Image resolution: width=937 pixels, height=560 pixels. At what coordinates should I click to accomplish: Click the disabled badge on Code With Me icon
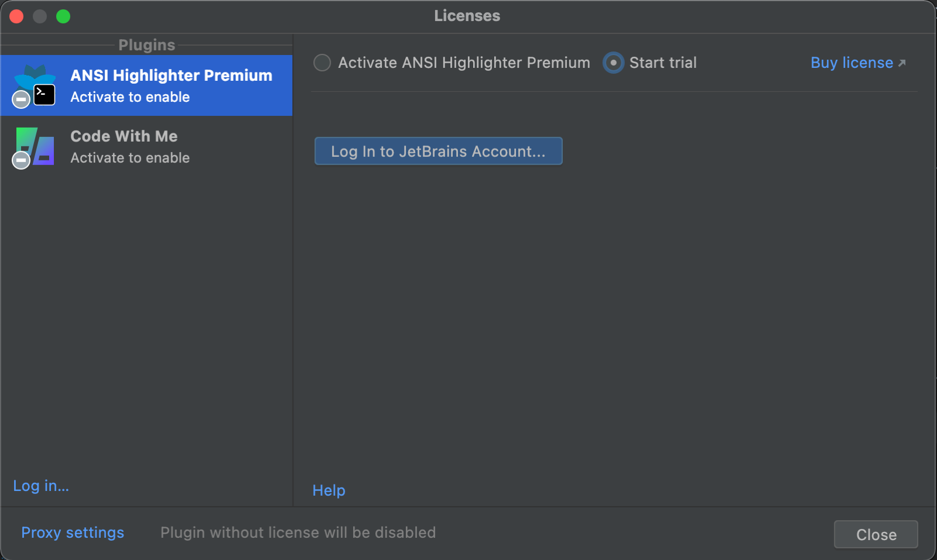coord(21,160)
